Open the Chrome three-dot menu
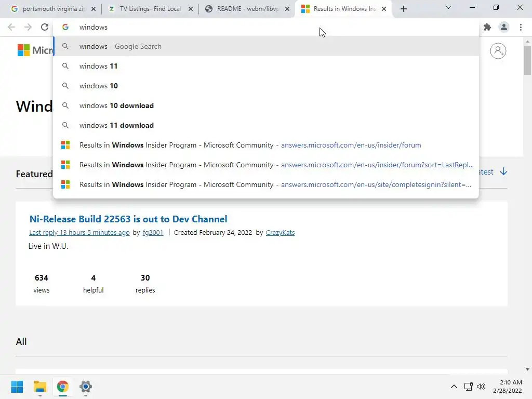Image resolution: width=532 pixels, height=399 pixels. [521, 27]
